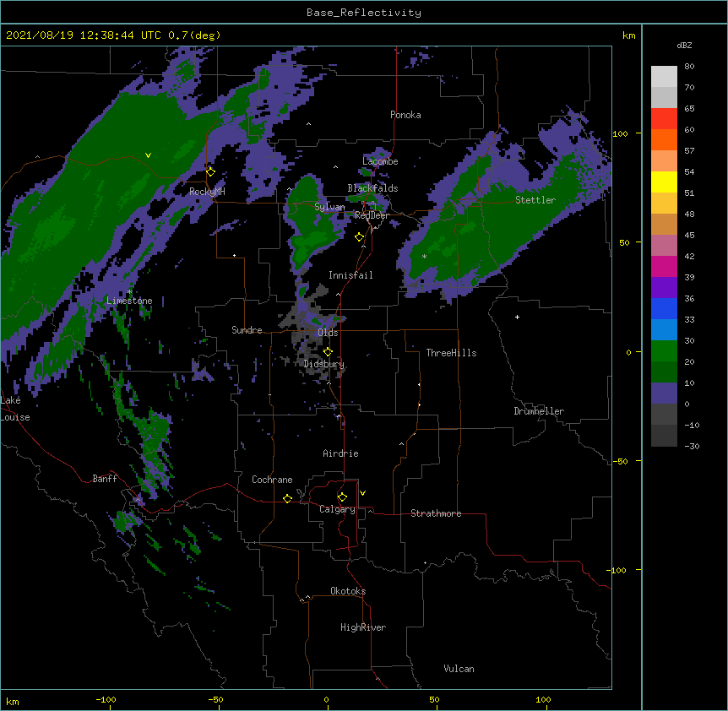
Task: Select the yellow diamond marker below RedDeer
Action: [x=359, y=237]
